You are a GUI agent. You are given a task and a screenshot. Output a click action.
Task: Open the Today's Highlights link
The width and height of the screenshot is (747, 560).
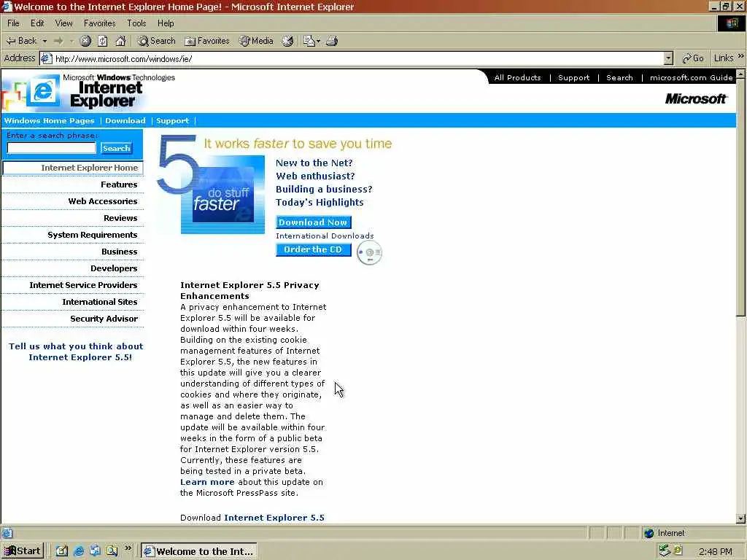click(x=320, y=203)
